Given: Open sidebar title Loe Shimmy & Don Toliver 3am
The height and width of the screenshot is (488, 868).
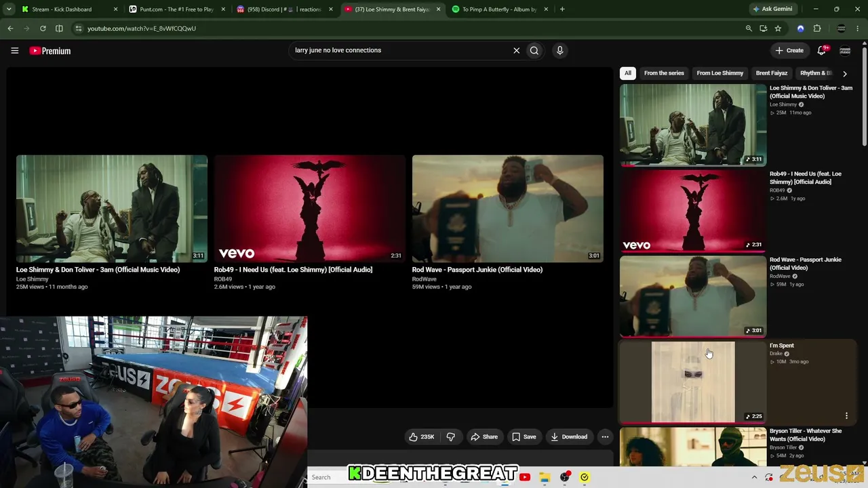Looking at the screenshot, I should [811, 92].
